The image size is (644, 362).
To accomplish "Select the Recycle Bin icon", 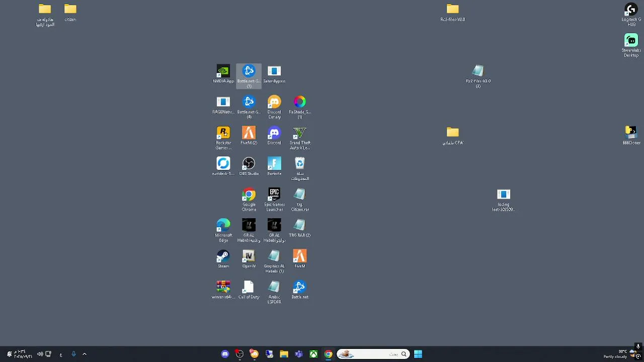I will (300, 168).
